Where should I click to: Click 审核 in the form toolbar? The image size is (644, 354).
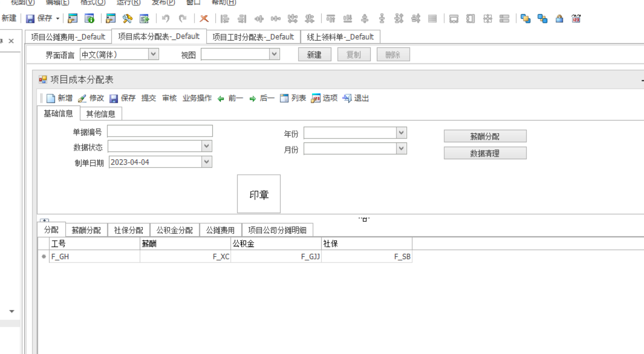[169, 98]
